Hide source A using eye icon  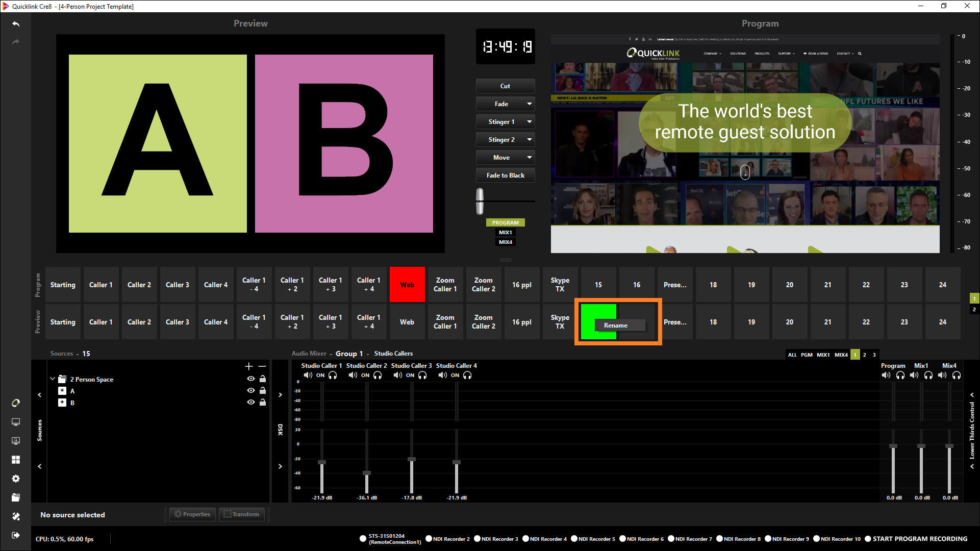click(250, 391)
